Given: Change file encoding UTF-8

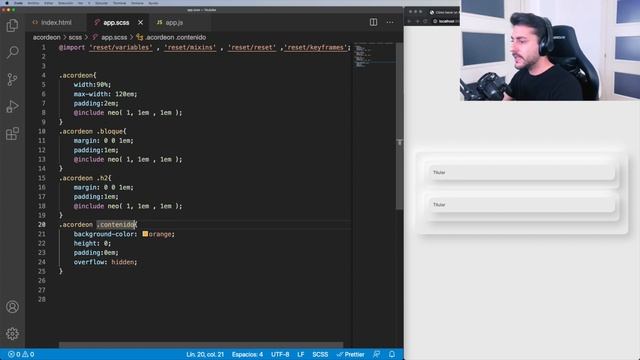Looking at the screenshot, I should (280, 354).
